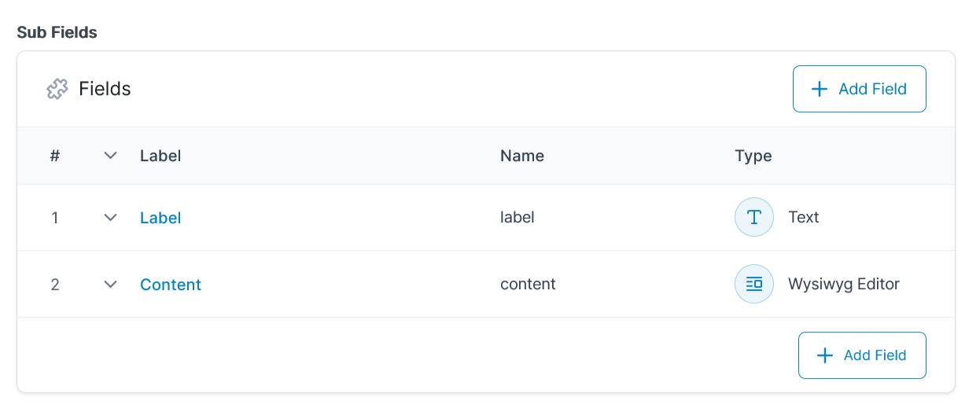Toggle all fields with header chevron
The image size is (980, 419).
tap(111, 156)
